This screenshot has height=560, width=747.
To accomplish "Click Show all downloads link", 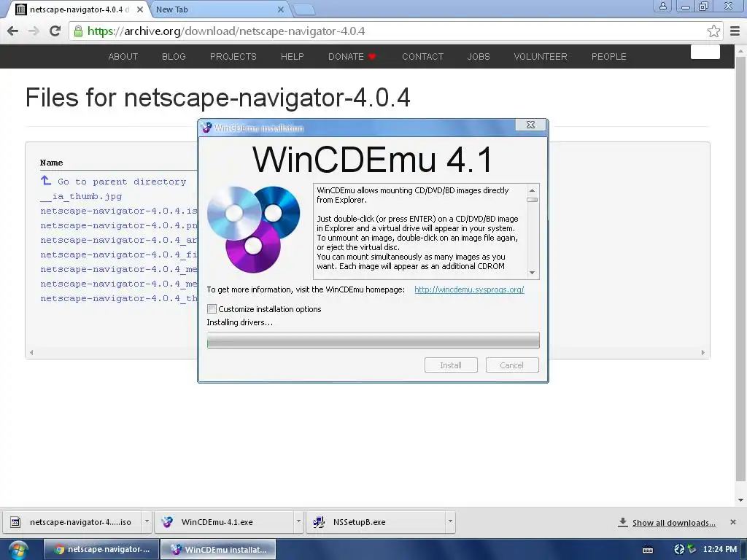I will click(673, 522).
